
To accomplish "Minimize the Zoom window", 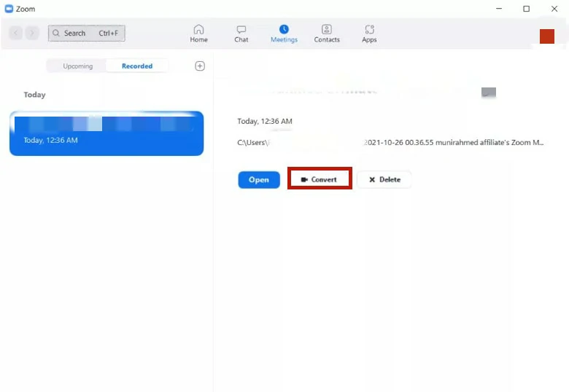I will [x=499, y=9].
